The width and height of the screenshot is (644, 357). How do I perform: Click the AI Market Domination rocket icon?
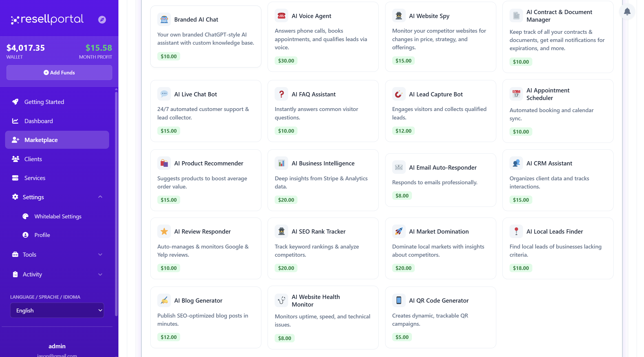coord(399,231)
